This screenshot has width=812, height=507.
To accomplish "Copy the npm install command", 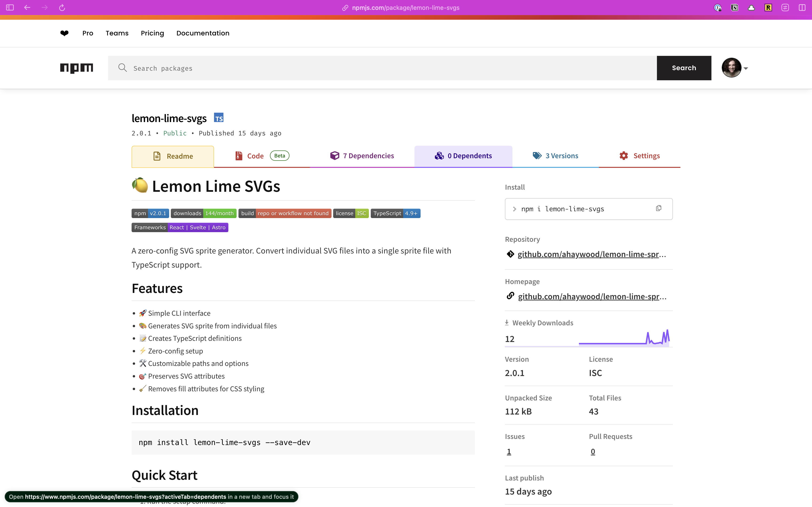I will pyautogui.click(x=658, y=208).
